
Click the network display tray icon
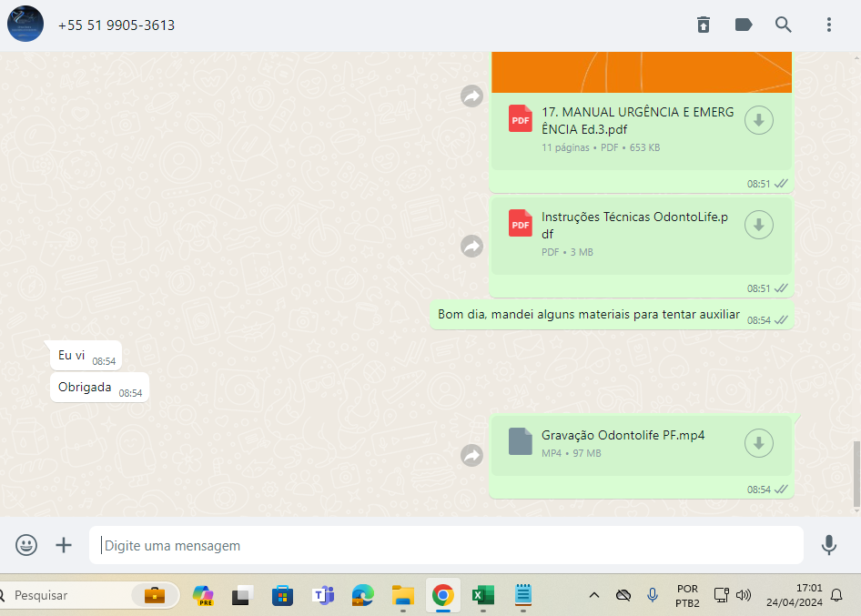click(721, 595)
